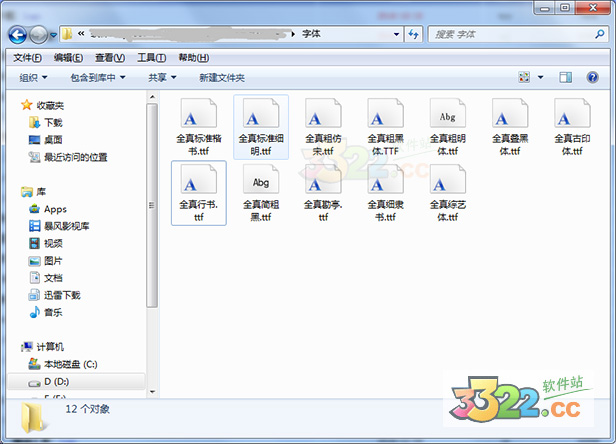
Task: Select font file 全真粗黑体.TTF
Action: tap(385, 127)
